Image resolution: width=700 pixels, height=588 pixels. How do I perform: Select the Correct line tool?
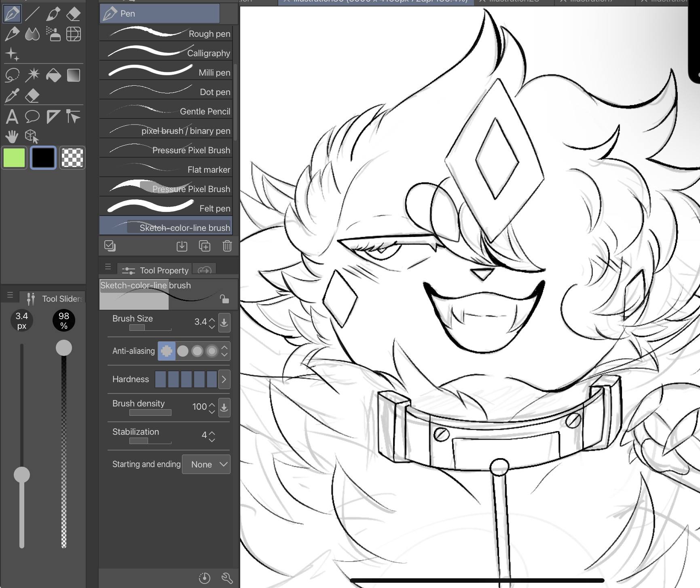point(74,117)
